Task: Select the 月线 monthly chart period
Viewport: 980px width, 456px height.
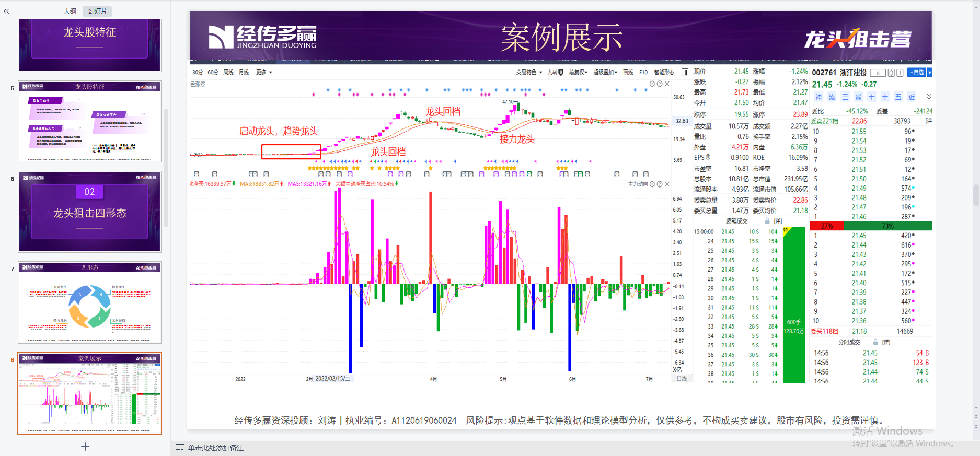Action: click(244, 72)
